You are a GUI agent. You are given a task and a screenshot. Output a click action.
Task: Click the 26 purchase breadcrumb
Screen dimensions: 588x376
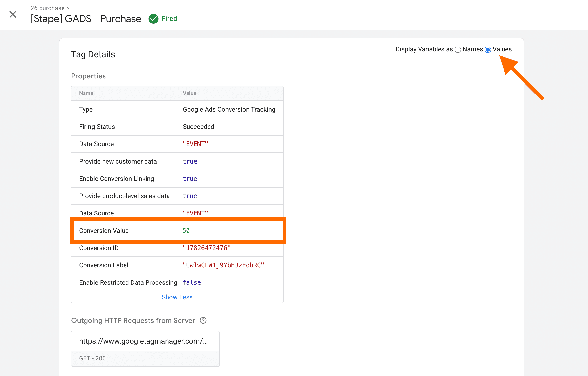tap(48, 8)
